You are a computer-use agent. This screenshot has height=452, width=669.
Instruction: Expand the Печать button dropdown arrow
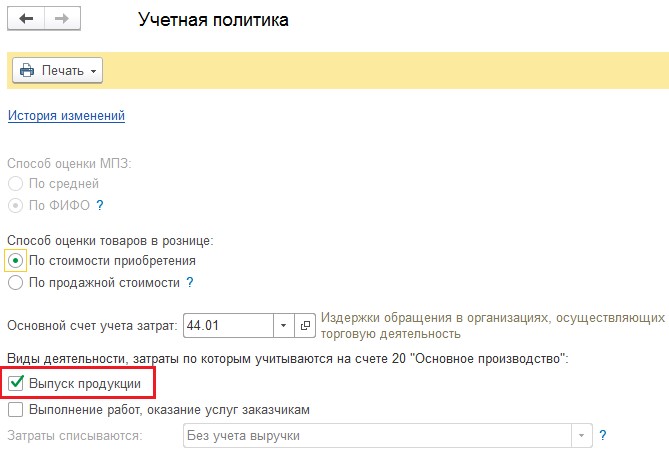93,71
